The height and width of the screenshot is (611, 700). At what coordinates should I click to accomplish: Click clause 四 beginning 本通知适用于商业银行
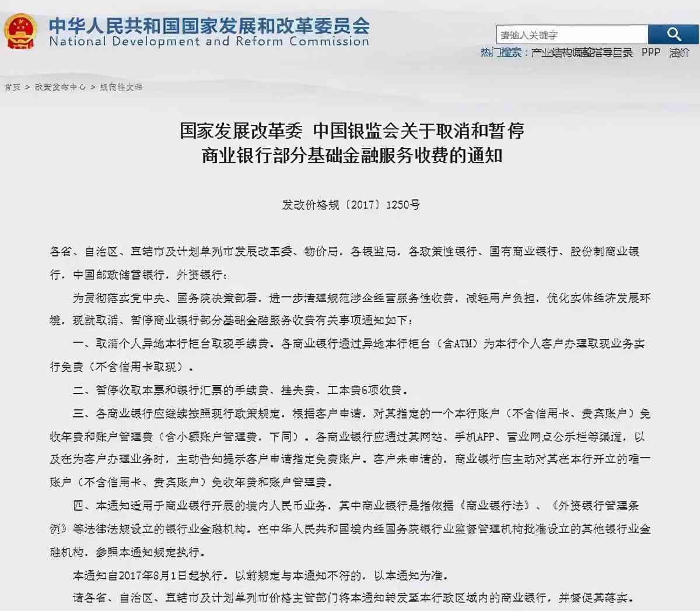[362, 505]
